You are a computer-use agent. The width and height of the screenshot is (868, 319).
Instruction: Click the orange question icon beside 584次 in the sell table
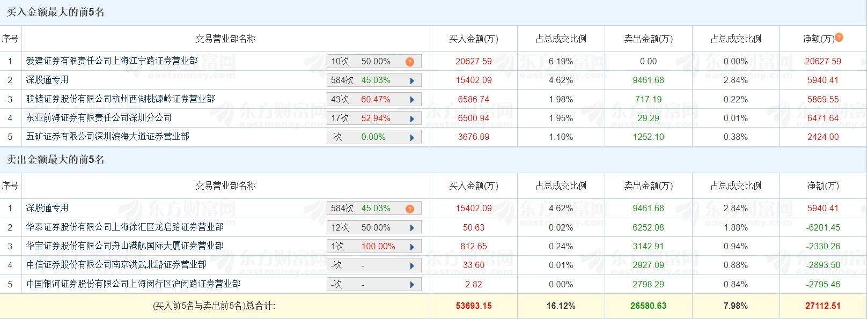pos(410,209)
